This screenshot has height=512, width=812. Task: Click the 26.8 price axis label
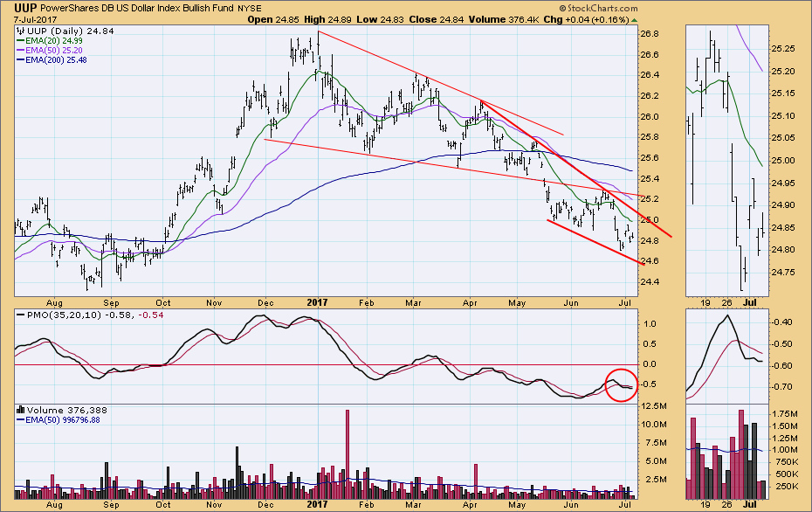650,34
